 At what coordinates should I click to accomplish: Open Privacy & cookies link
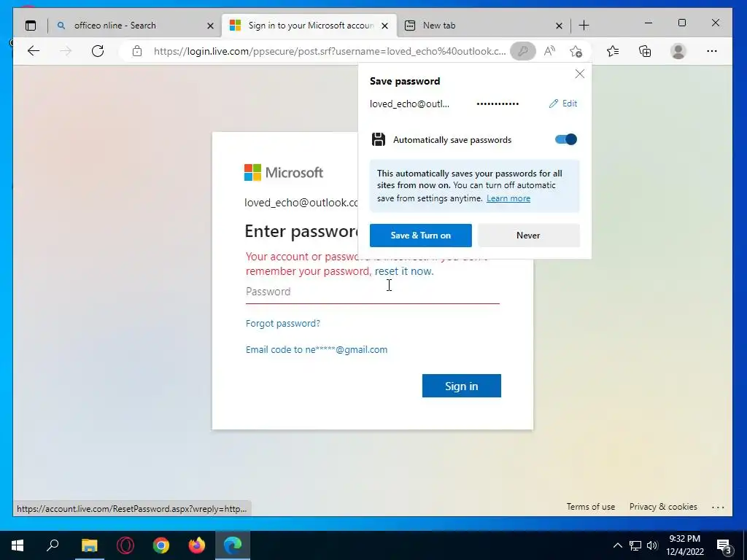tap(663, 507)
